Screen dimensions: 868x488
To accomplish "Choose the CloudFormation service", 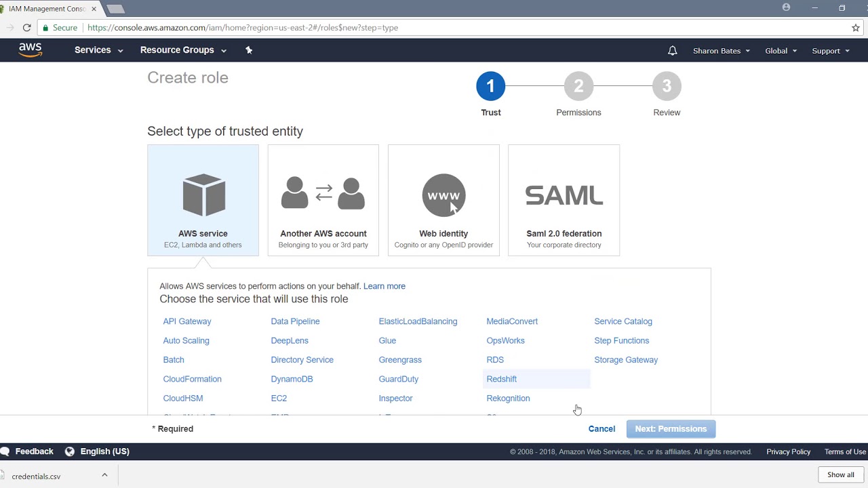I will point(192,379).
